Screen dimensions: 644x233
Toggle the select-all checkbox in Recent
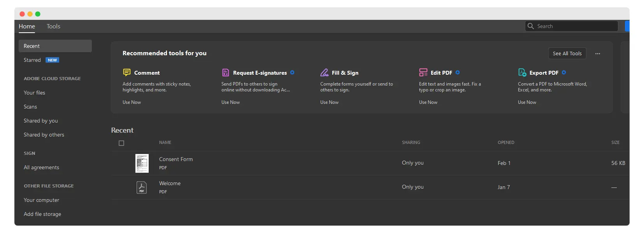pos(121,143)
